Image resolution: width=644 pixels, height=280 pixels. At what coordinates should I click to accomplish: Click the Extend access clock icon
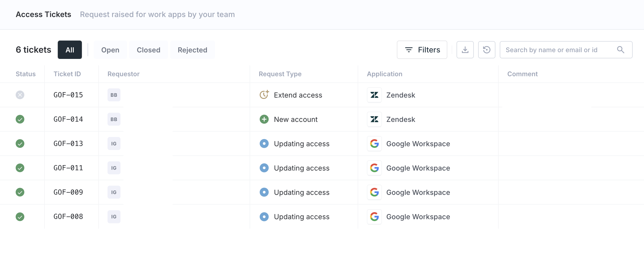(264, 95)
